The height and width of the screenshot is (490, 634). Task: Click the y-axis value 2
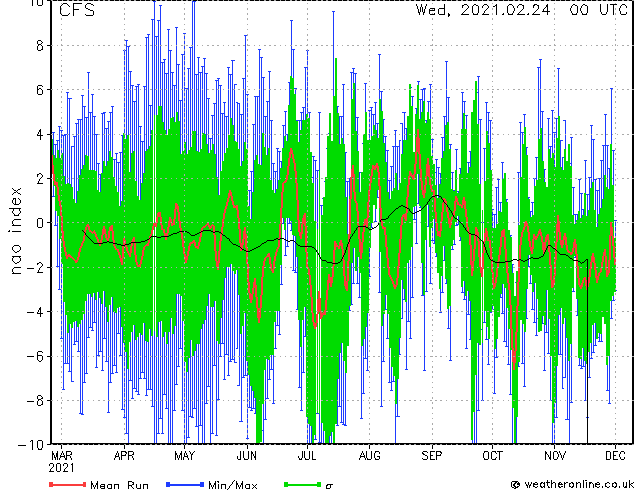pyautogui.click(x=40, y=179)
